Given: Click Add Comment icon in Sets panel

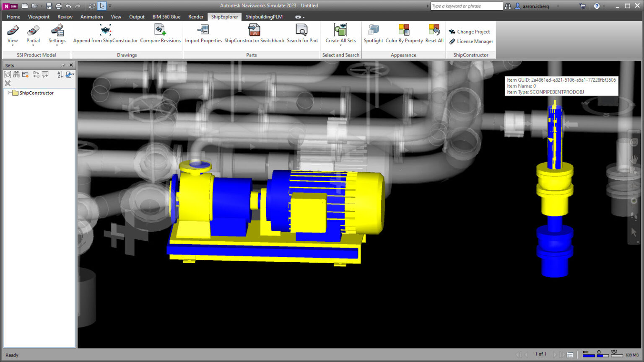Looking at the screenshot, I should pyautogui.click(x=45, y=74).
